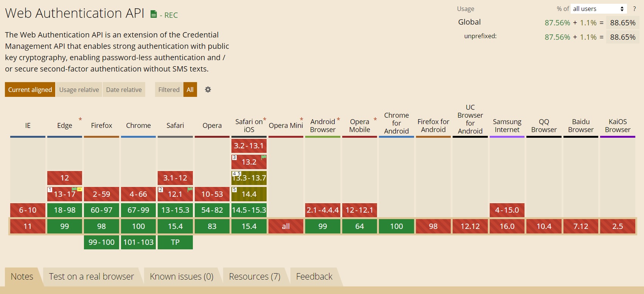Click the Edge 12 cell

coord(65,178)
